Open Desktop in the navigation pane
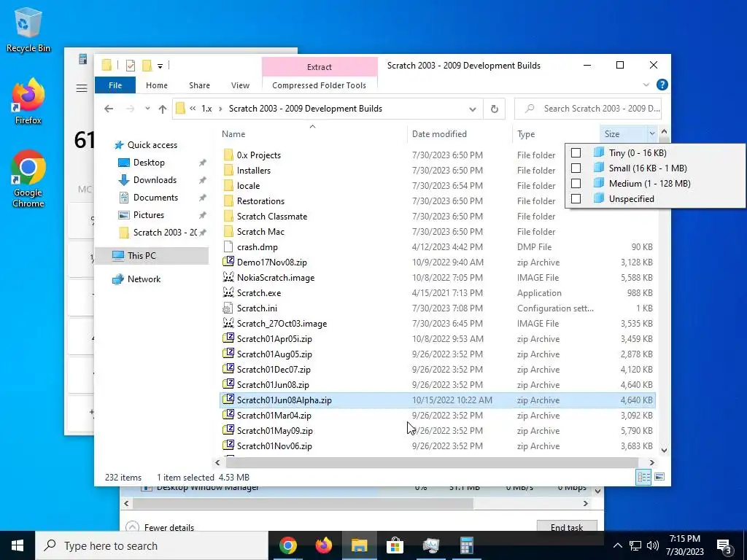The height and width of the screenshot is (560, 747). click(149, 163)
